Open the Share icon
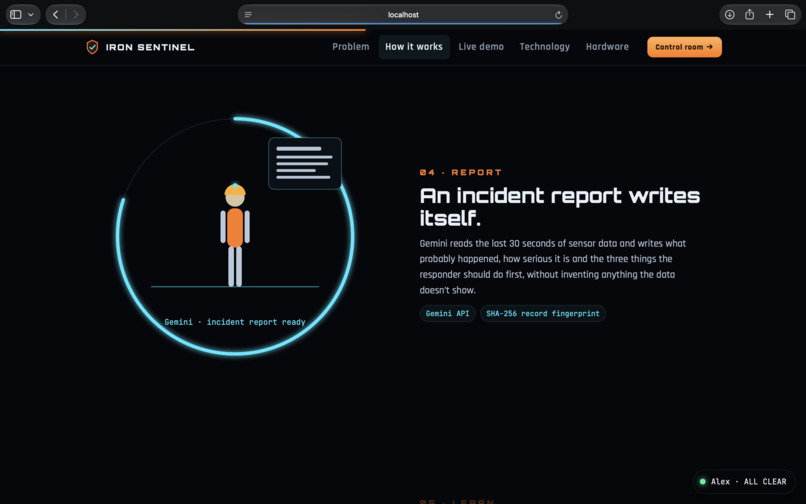The image size is (806, 504). [749, 14]
